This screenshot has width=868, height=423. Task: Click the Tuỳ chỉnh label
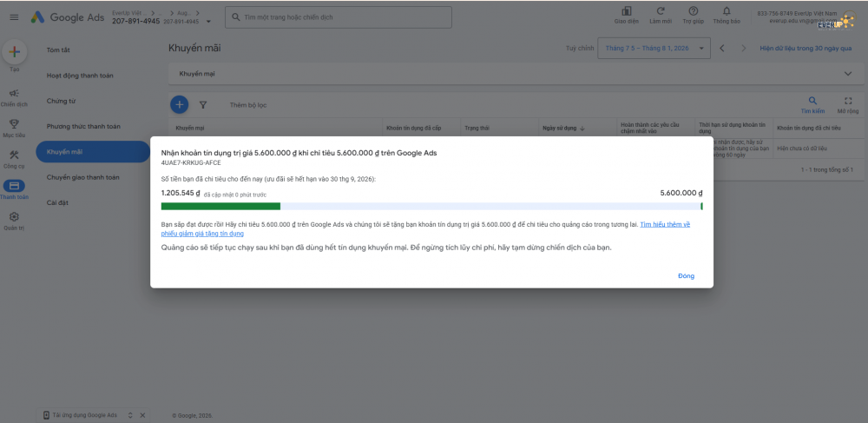pos(580,48)
